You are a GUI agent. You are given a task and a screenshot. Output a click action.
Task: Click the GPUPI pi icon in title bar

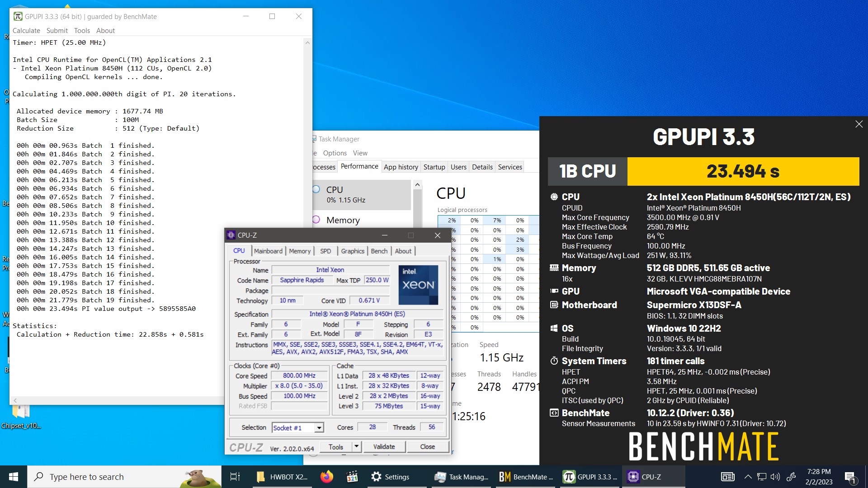[x=18, y=16]
